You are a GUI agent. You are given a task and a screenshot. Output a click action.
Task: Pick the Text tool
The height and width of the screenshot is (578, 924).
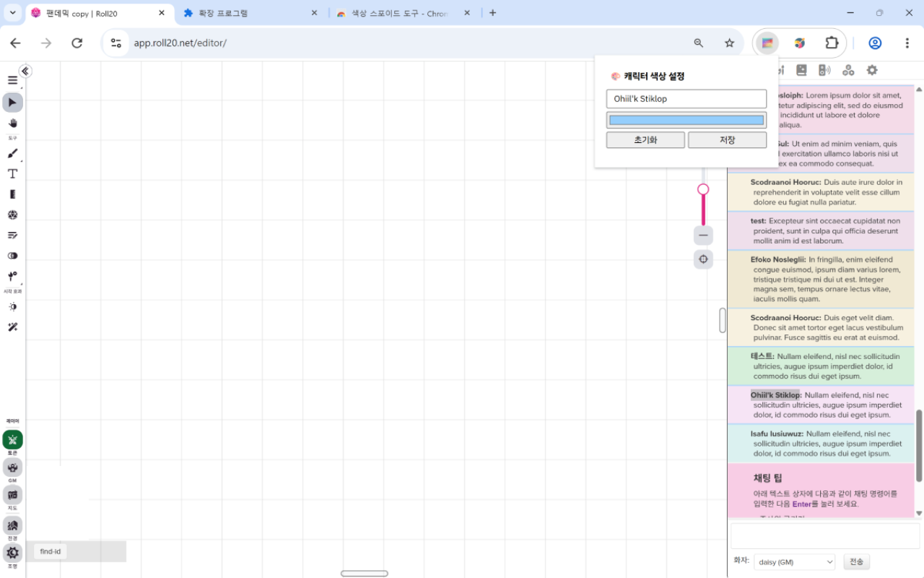tap(12, 174)
